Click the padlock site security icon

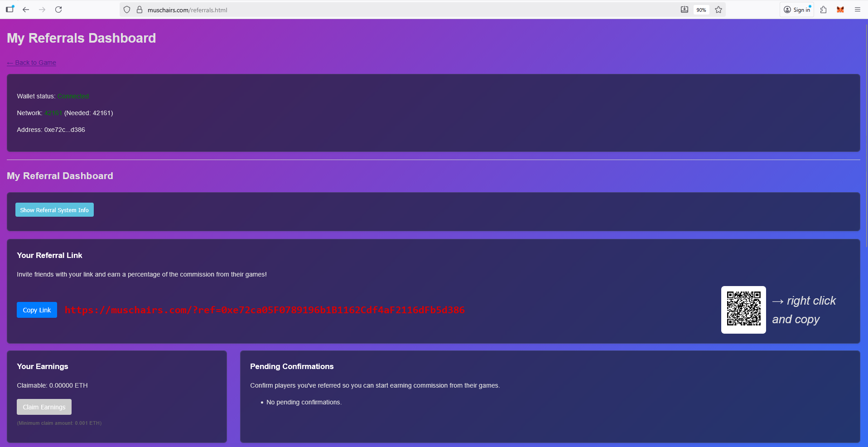click(140, 10)
